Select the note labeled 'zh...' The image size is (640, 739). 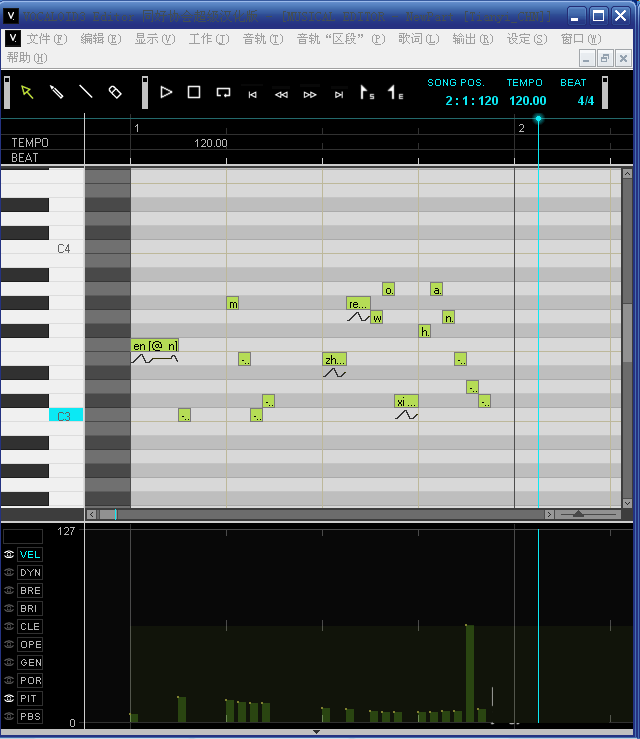(x=335, y=360)
